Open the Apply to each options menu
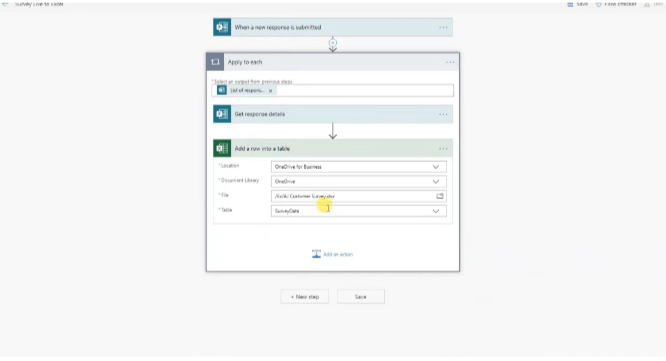This screenshot has width=666, height=361. pos(450,62)
